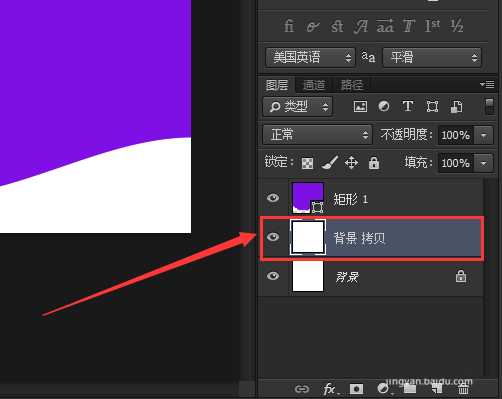
Task: Switch to the 通道 tab
Action: [314, 85]
